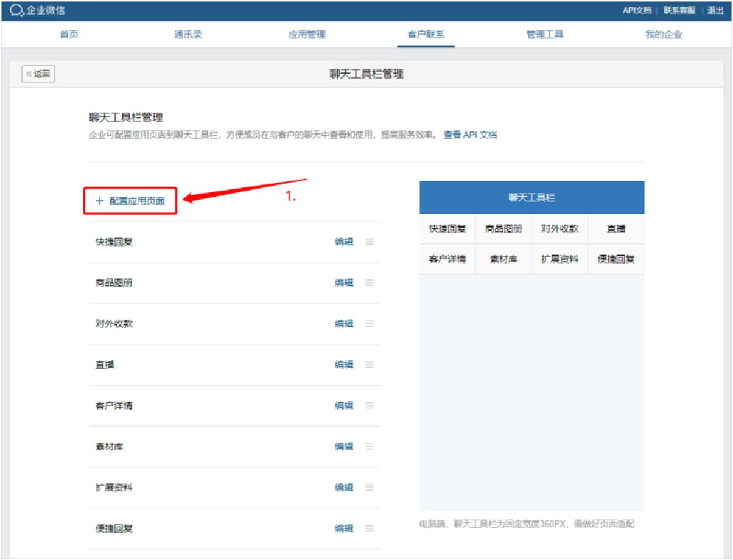Click 快捷回复 name in the list
733x560 pixels.
(114, 242)
